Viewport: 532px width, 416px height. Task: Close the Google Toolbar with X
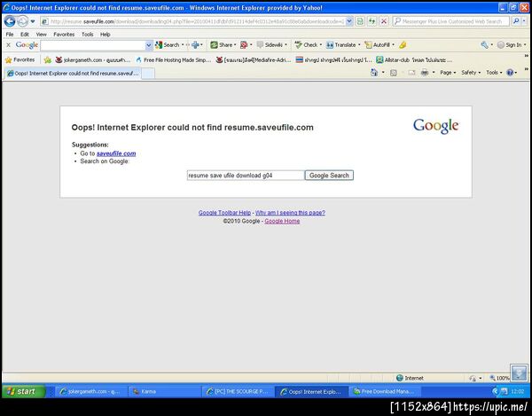(x=9, y=44)
